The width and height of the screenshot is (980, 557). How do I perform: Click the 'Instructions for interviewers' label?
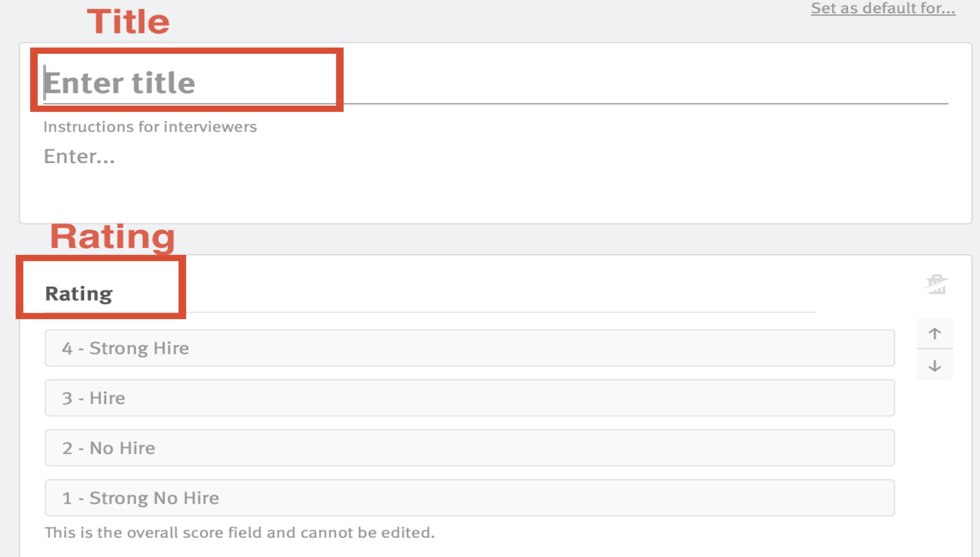coord(150,127)
